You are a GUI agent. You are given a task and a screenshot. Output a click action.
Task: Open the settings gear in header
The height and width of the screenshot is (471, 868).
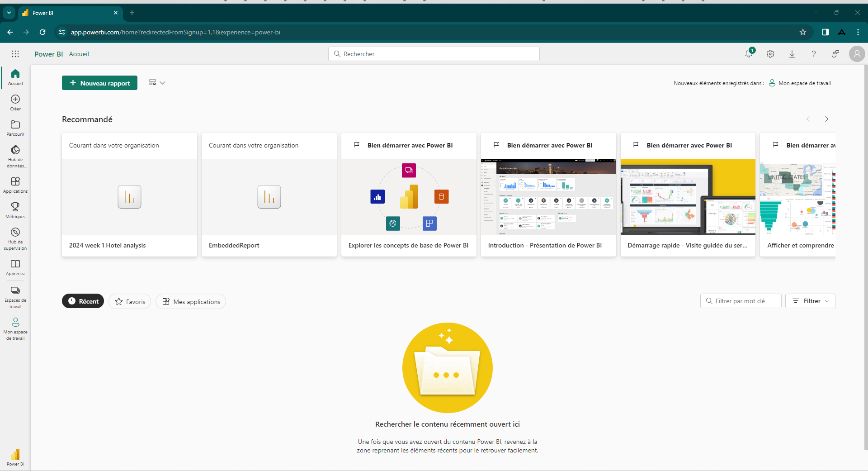point(770,54)
